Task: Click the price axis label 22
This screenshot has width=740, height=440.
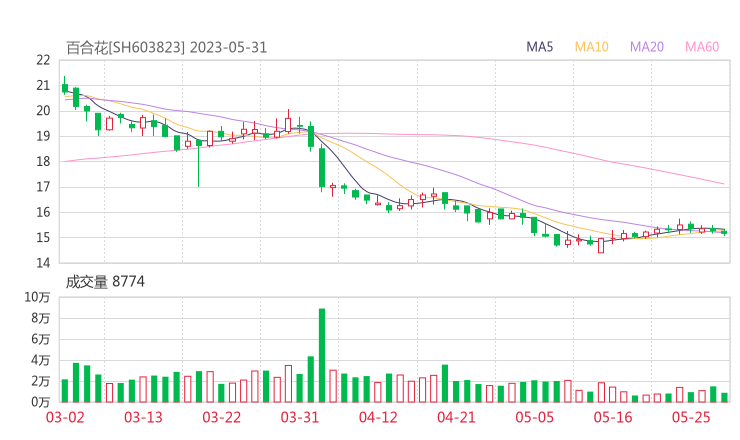Action: click(x=43, y=60)
